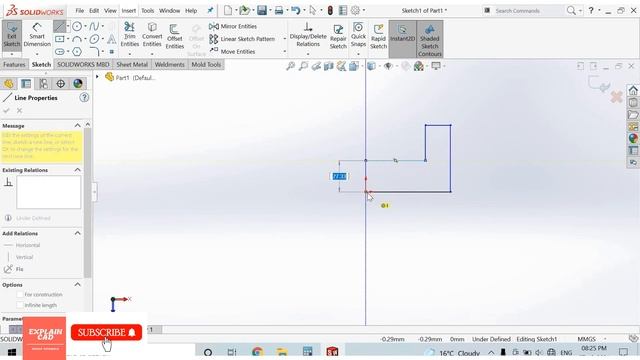640x360 pixels.
Task: Open Quick Snaps
Action: tap(358, 35)
